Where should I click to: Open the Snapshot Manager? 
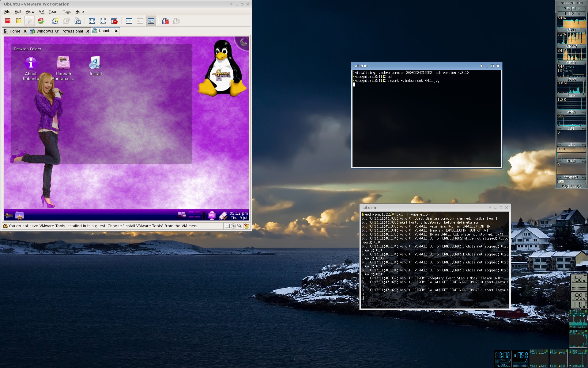[x=77, y=21]
